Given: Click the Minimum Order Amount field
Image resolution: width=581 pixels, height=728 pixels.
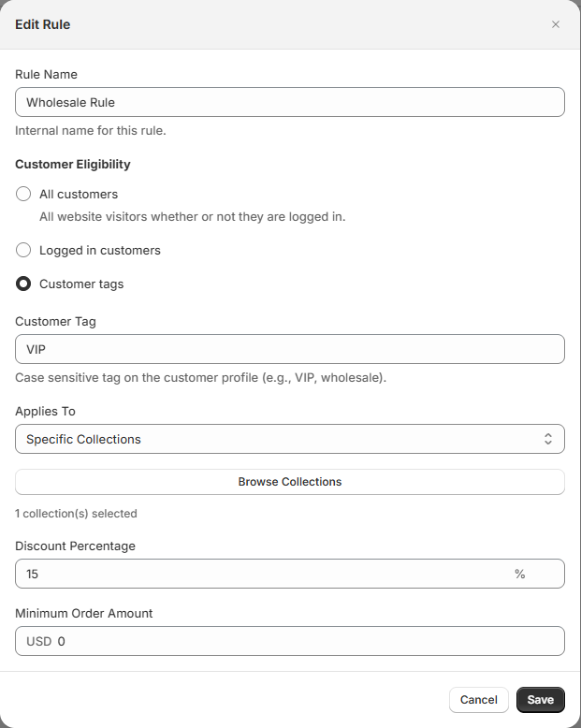Looking at the screenshot, I should coord(299,641).
